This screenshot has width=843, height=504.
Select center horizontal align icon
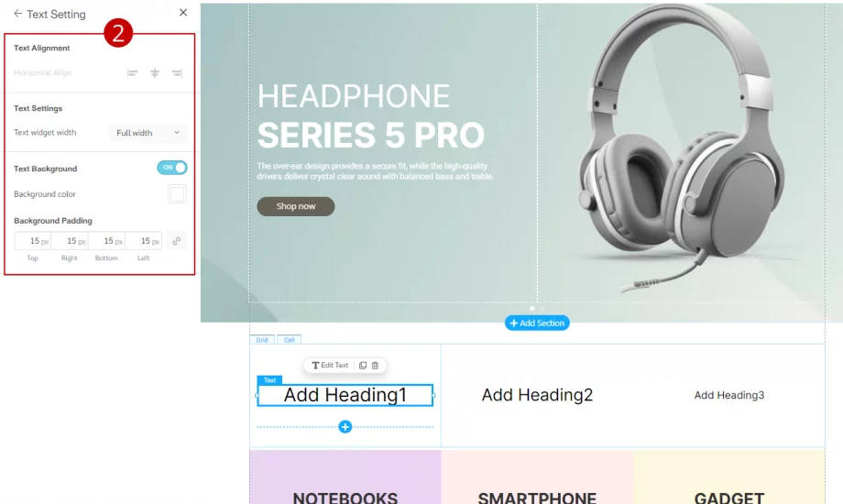(155, 72)
